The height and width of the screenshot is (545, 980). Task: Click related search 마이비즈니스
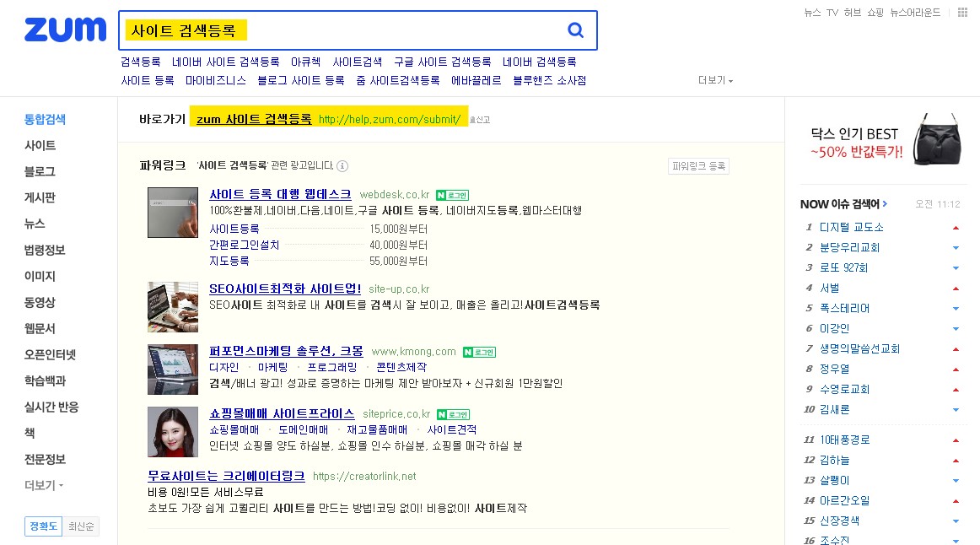click(x=216, y=81)
